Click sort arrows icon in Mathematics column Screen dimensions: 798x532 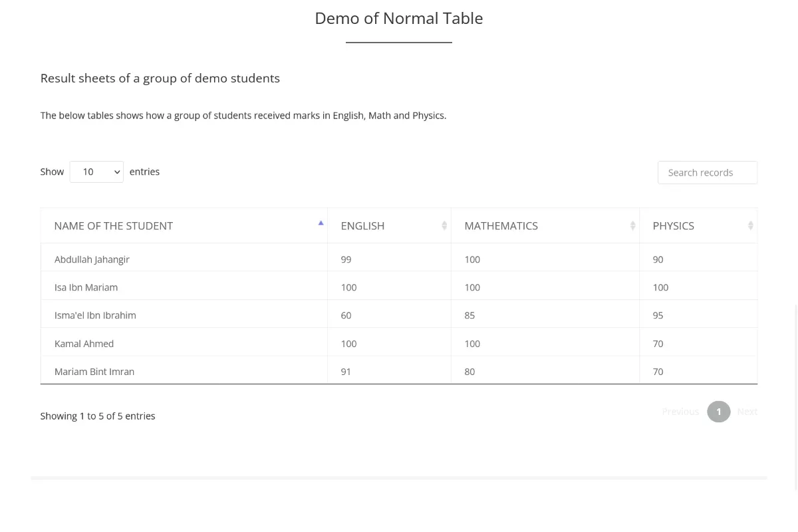coord(632,225)
